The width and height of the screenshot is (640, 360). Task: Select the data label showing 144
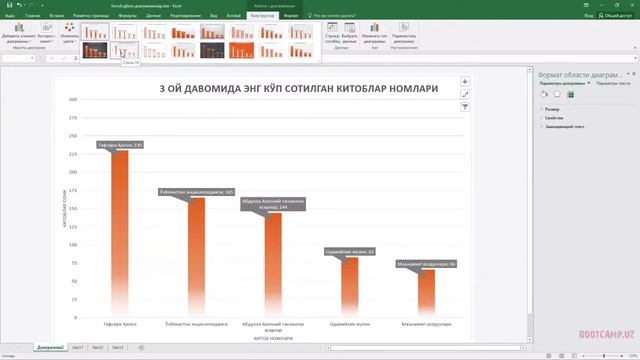point(273,204)
